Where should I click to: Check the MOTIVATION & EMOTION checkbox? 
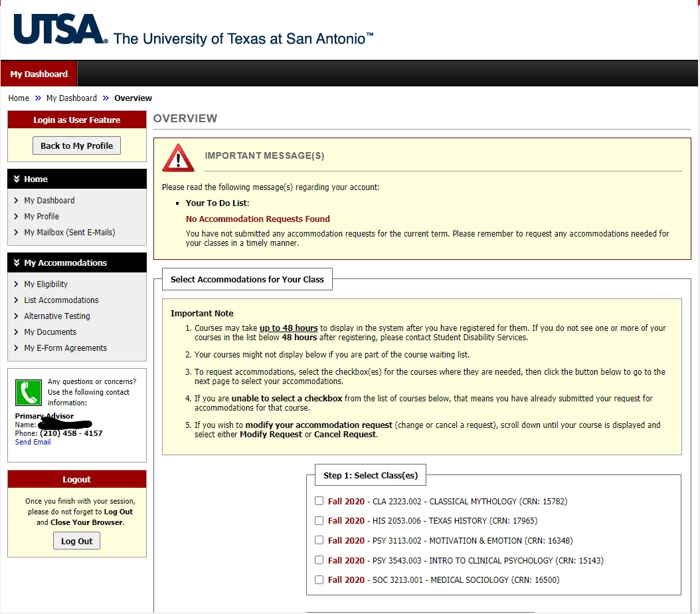(319, 540)
